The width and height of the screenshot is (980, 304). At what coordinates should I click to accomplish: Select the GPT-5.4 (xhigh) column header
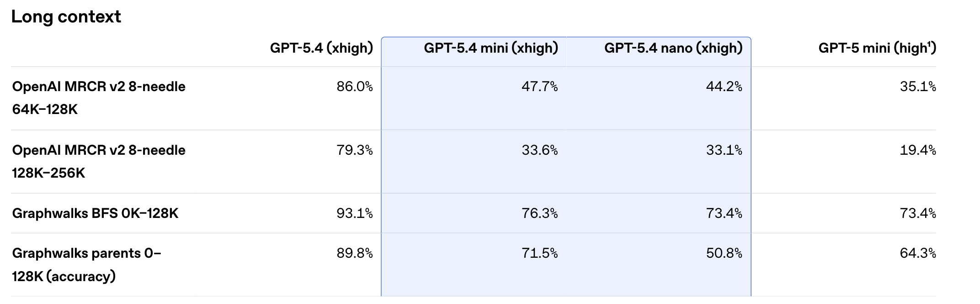(x=321, y=48)
